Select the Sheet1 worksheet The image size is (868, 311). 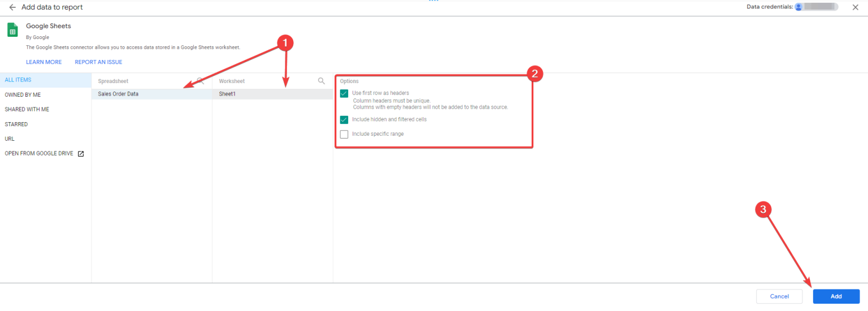pyautogui.click(x=273, y=94)
